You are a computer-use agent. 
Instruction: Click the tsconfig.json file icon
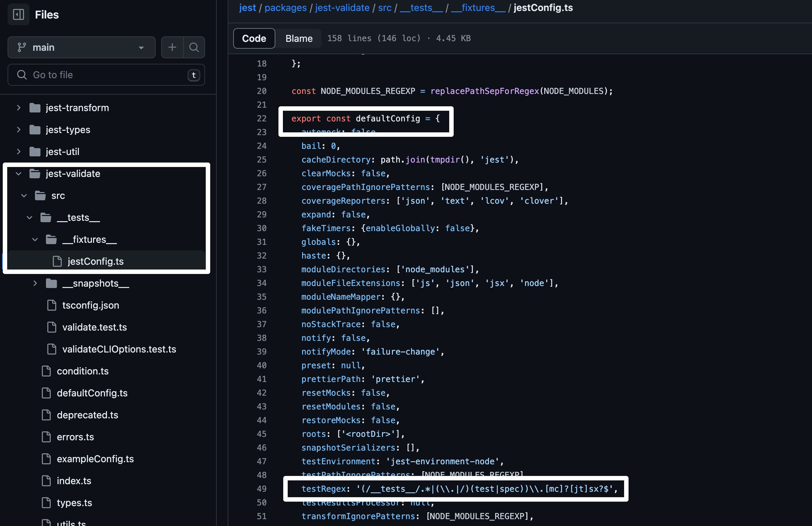[52, 305]
